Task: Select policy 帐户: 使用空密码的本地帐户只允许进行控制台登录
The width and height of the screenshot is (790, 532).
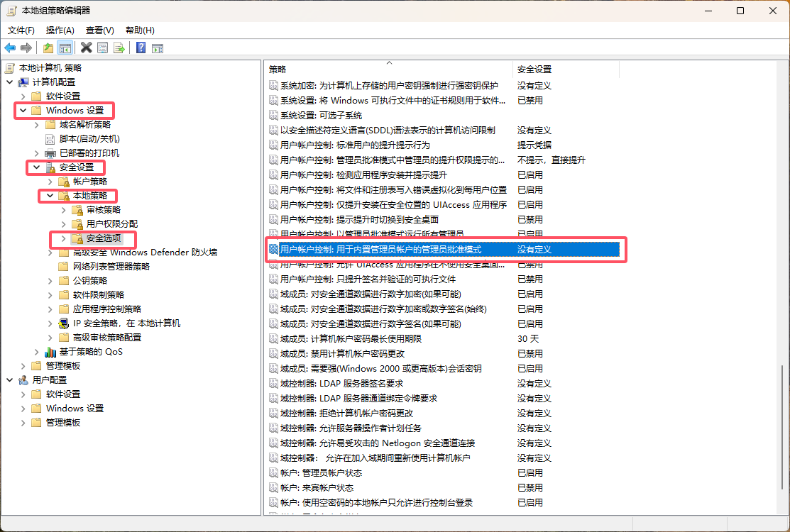Action: coord(376,502)
